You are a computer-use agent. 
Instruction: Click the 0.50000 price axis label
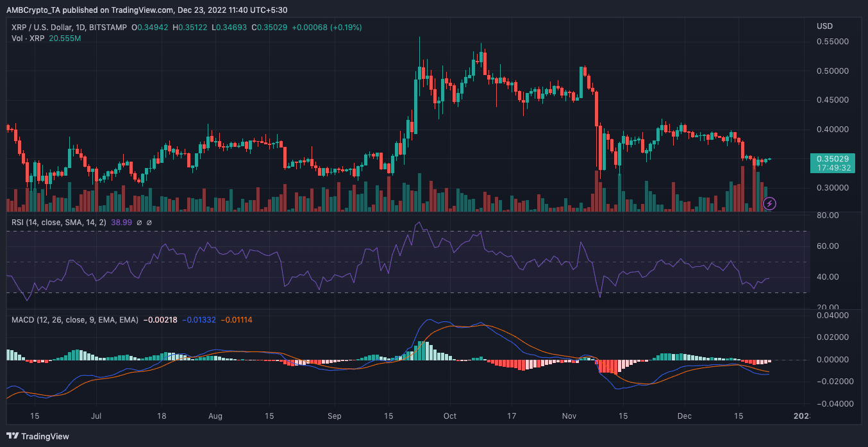tap(833, 71)
